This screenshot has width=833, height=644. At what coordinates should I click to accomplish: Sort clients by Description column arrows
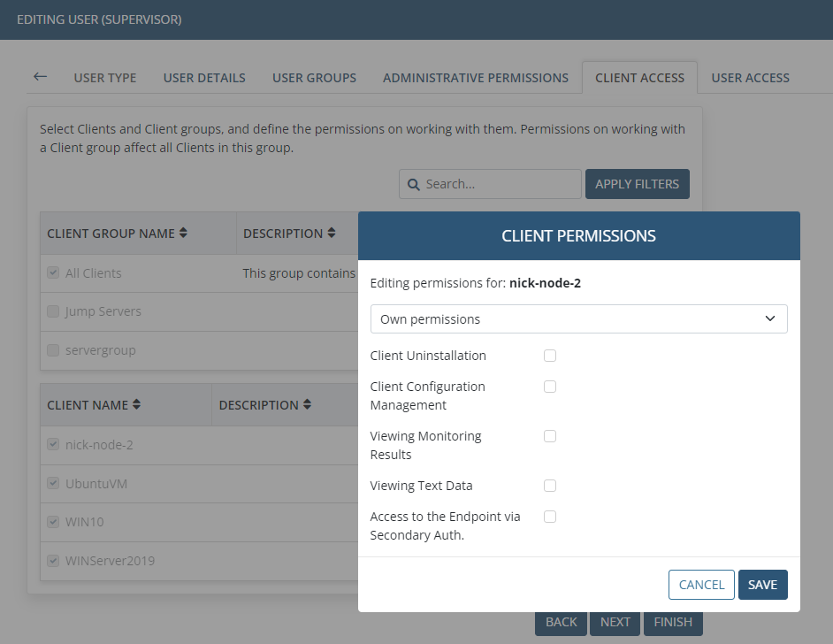point(307,405)
